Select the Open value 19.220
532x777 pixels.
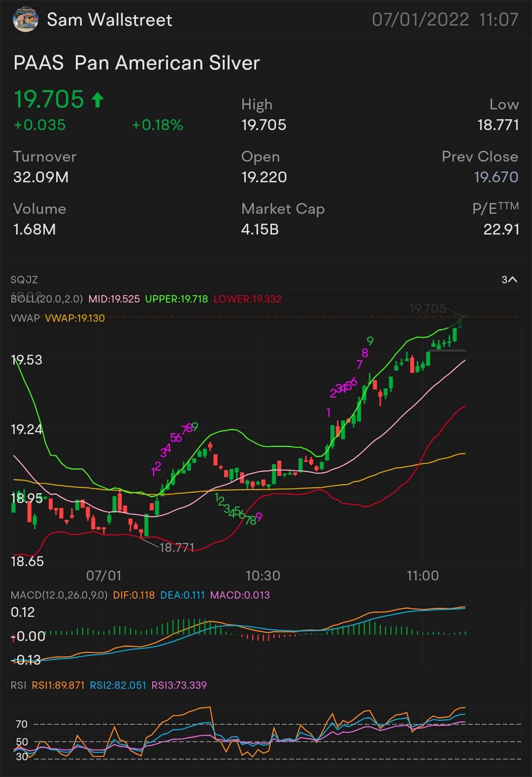[x=264, y=177]
